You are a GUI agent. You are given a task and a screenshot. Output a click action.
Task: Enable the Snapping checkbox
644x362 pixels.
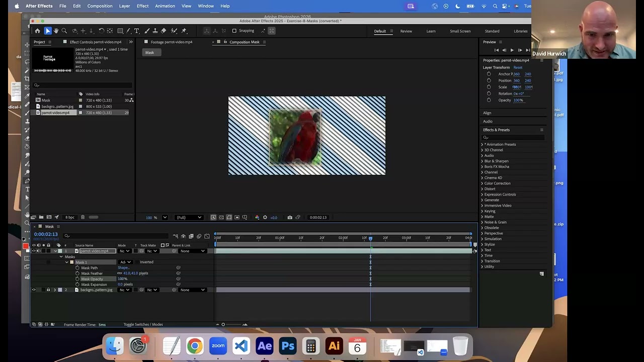click(x=234, y=31)
